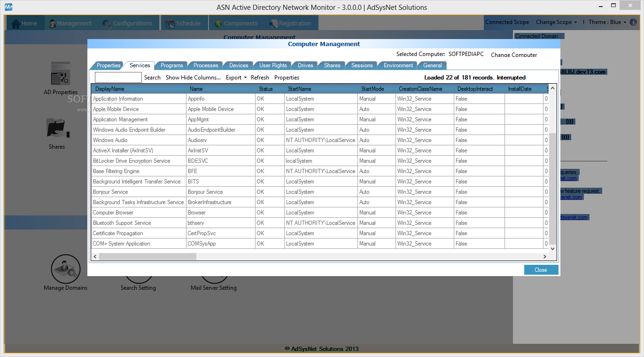Screen dimensions: 644x357
Task: Click the vertical scrollbar up arrow
Action: [x=552, y=88]
